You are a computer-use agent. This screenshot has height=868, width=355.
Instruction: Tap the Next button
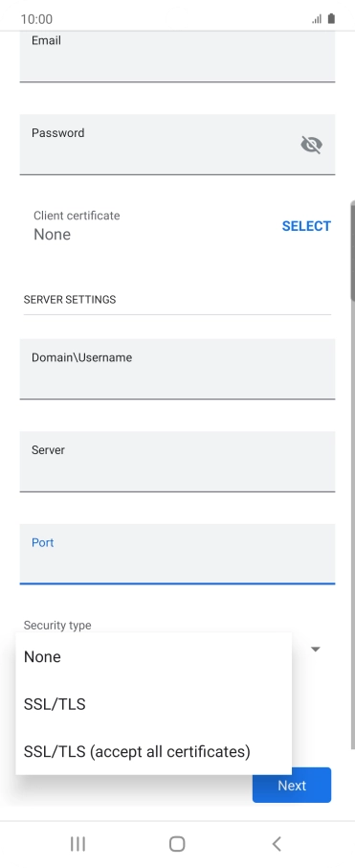click(292, 785)
